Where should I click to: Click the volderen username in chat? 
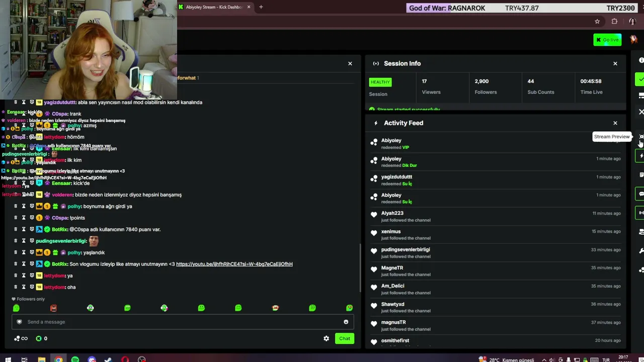coord(62,195)
